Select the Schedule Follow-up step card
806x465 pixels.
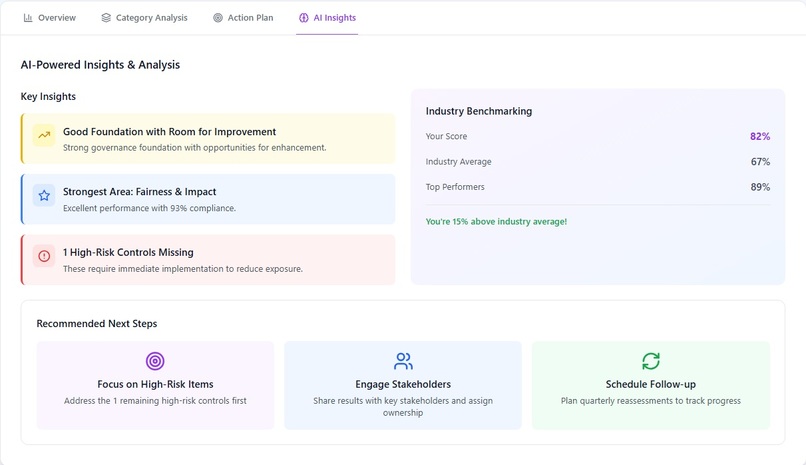(651, 385)
